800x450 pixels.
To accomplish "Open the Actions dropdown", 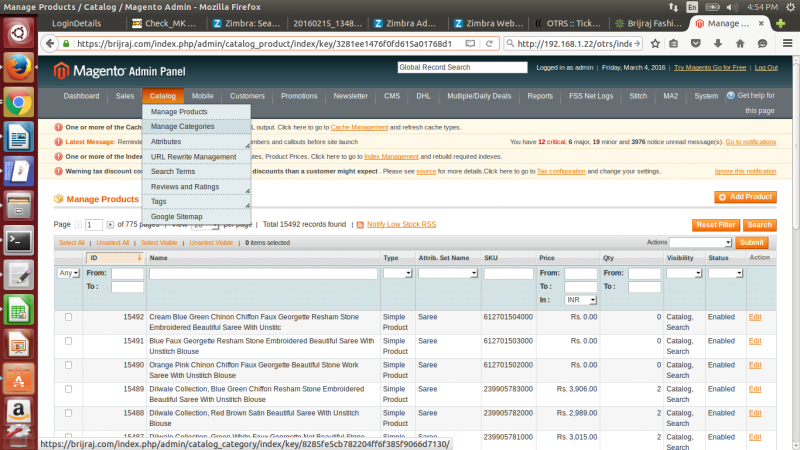I will coord(701,243).
